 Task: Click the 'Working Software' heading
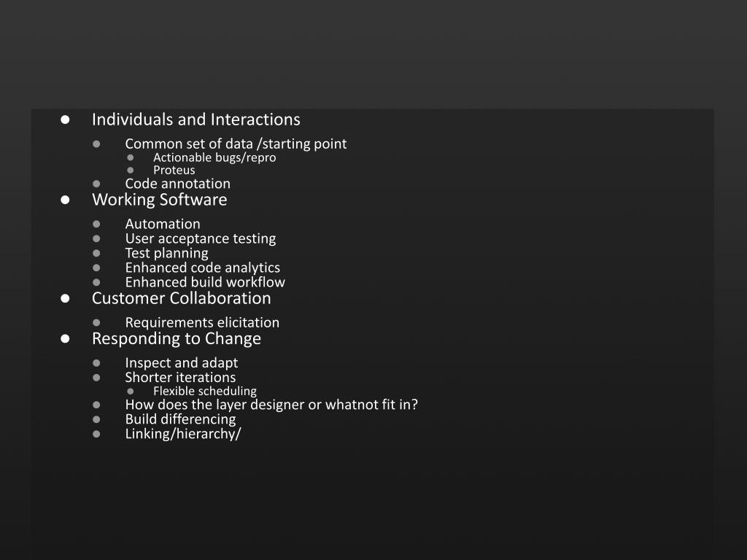pos(160,200)
